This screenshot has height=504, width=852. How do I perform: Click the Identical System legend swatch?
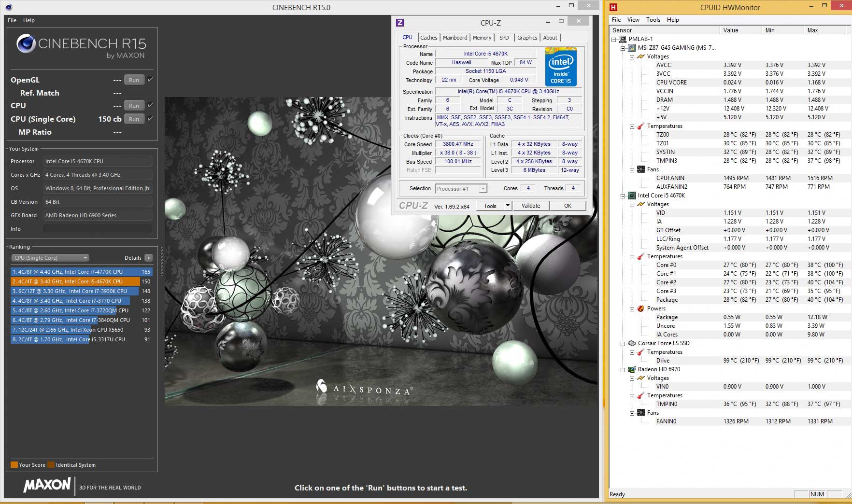pyautogui.click(x=51, y=465)
